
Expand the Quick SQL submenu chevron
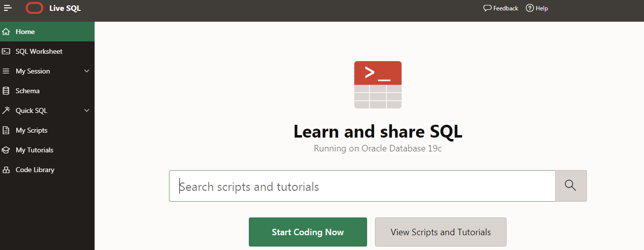(x=87, y=110)
